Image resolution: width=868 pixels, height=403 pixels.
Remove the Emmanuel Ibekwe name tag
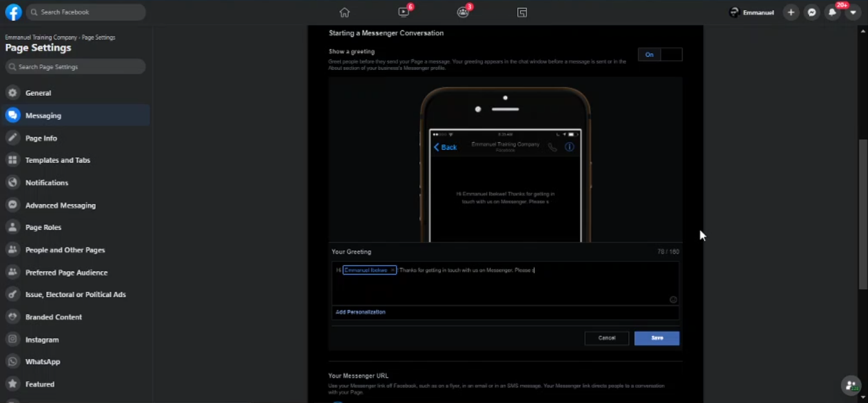(393, 270)
